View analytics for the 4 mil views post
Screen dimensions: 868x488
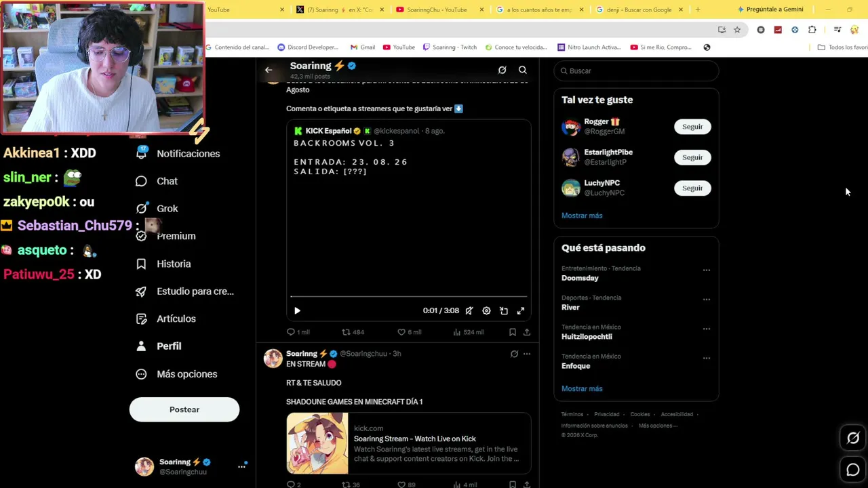click(x=465, y=485)
